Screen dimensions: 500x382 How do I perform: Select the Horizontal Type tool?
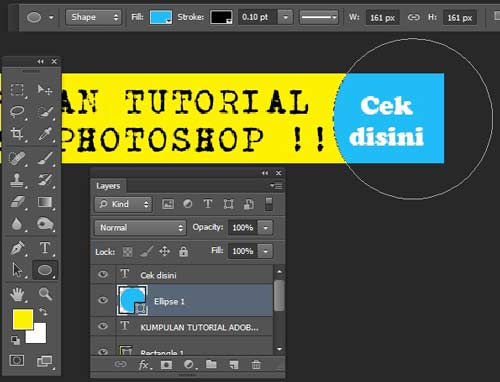45,248
